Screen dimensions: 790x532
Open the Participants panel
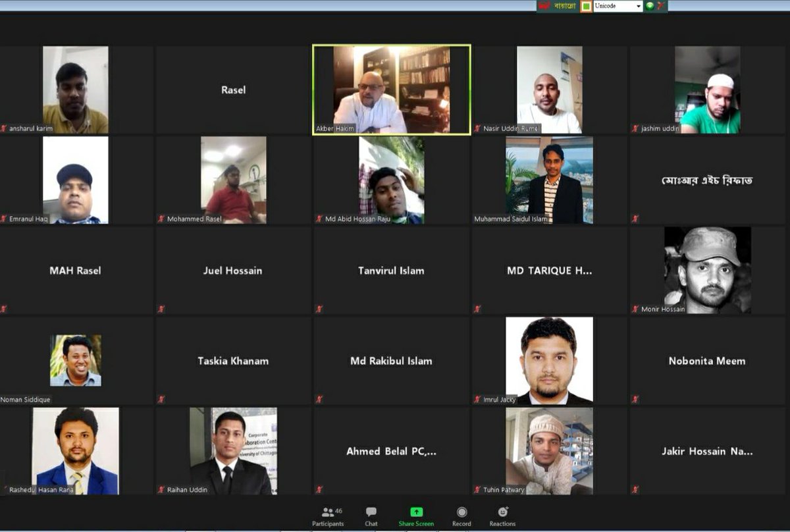tap(328, 517)
